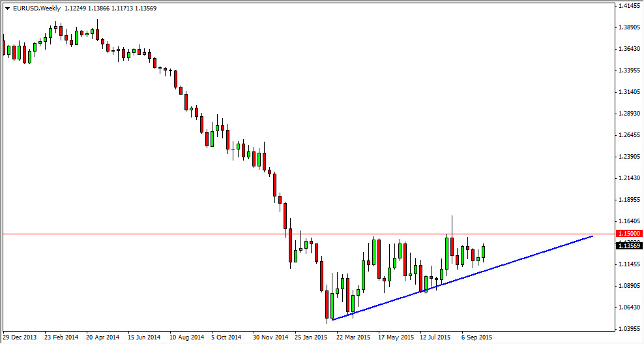This screenshot has width=644, height=344.
Task: Click the 30 Nov 2014 date label
Action: (271, 337)
